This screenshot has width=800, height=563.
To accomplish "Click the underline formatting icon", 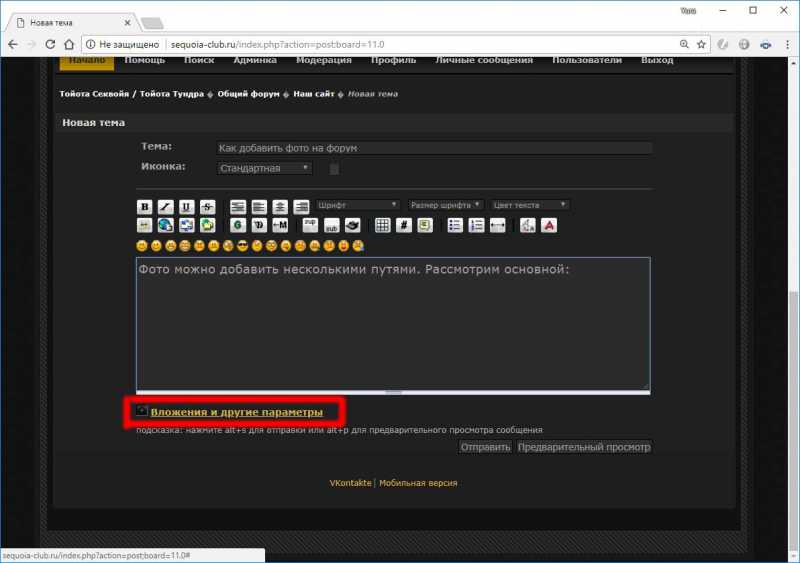I will [186, 207].
